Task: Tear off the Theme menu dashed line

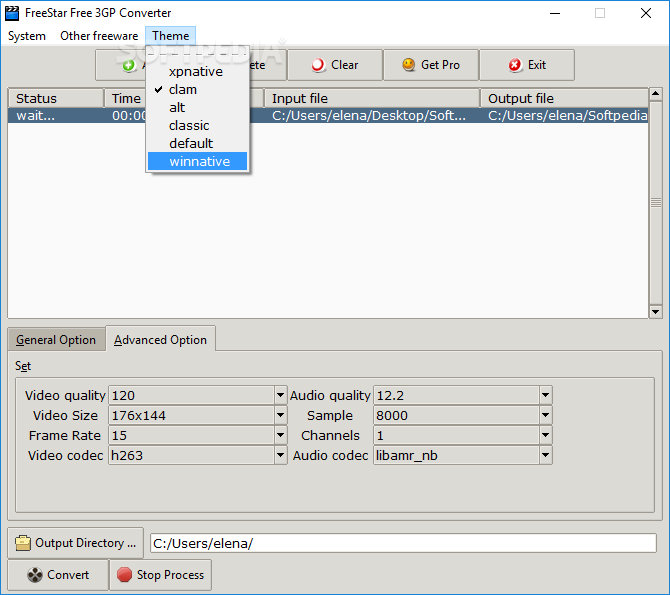Action: (x=197, y=54)
